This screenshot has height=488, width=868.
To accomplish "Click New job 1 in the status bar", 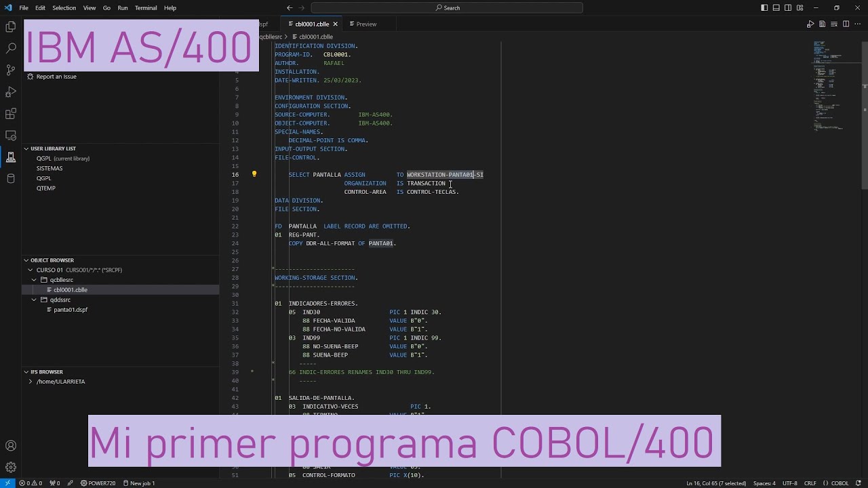I will point(138,483).
